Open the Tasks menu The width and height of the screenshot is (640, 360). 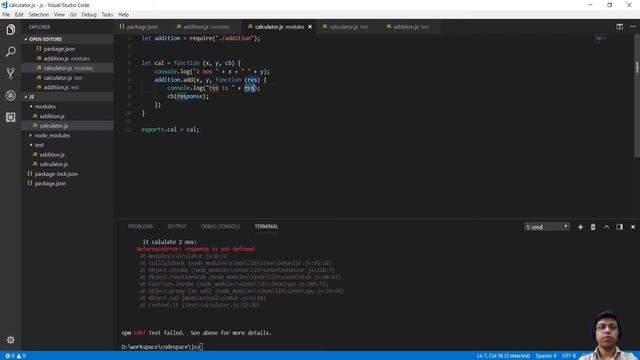107,14
